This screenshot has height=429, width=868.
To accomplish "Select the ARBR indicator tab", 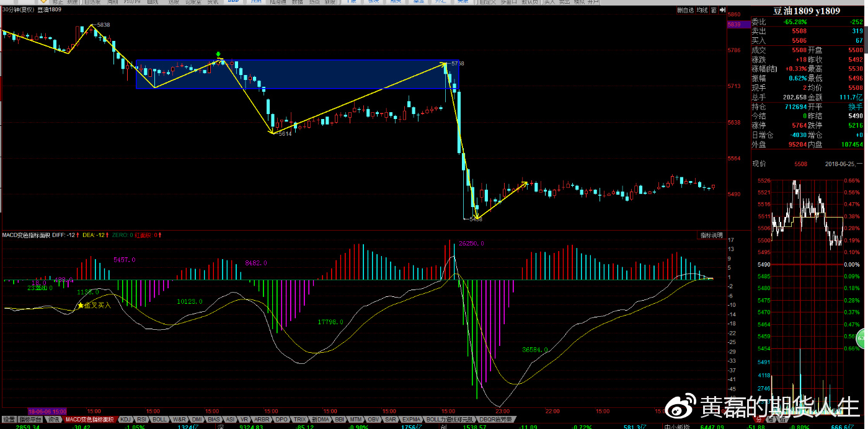I will 262,420.
